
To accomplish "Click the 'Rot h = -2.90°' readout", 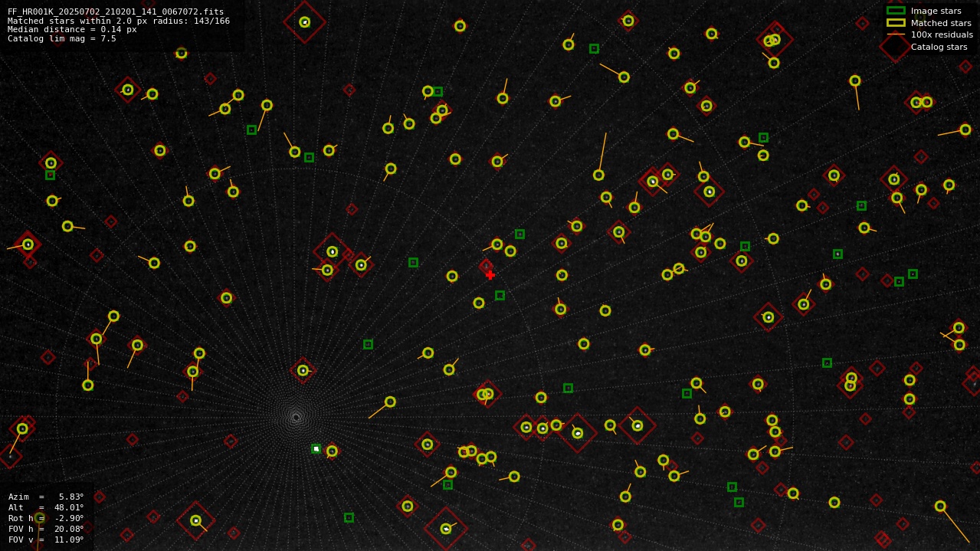I will click(x=46, y=518).
